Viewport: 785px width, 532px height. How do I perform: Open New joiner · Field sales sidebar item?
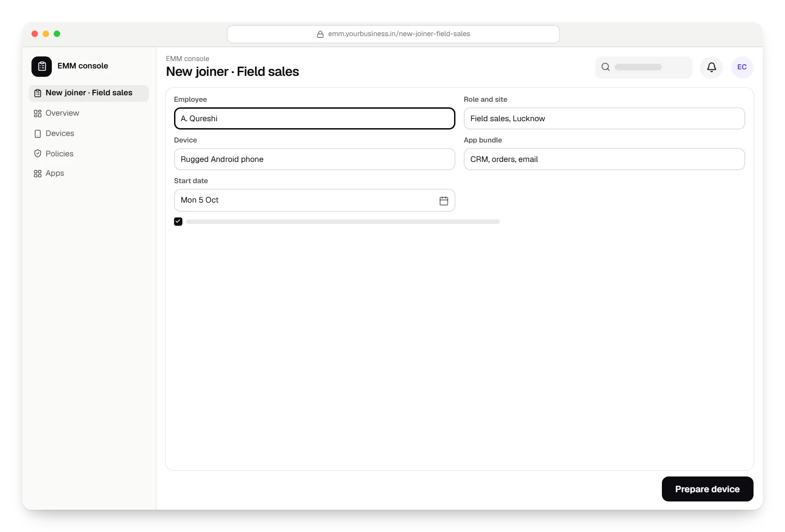click(89, 93)
